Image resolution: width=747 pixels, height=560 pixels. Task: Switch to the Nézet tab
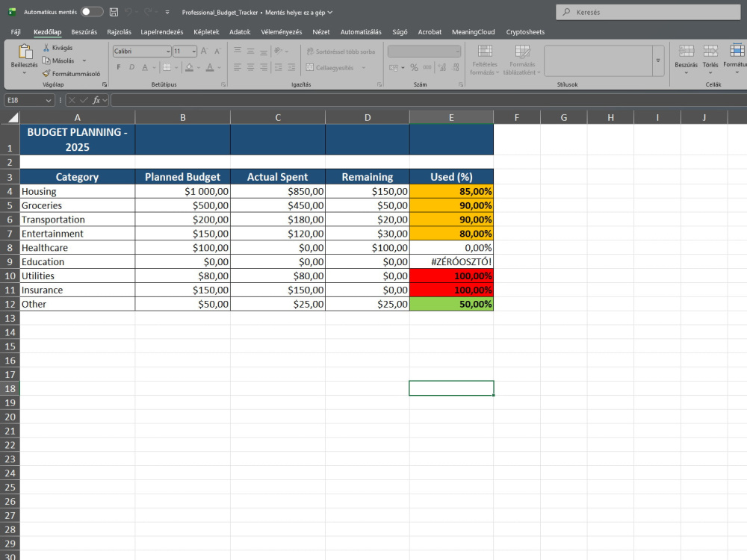(320, 32)
